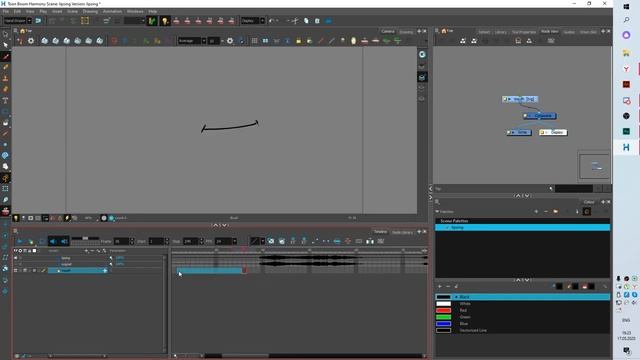
Task: Select the Transform tool arrow at top-left
Action: tap(5, 34)
